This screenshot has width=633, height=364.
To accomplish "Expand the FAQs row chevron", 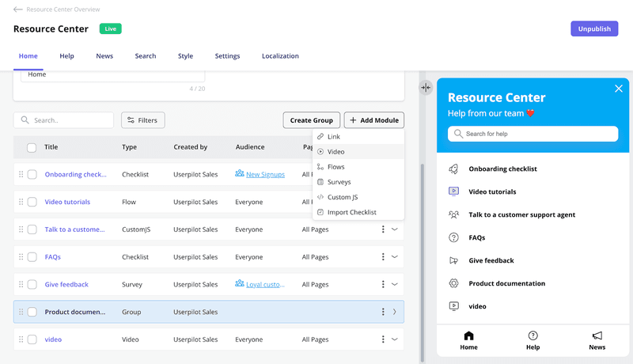I will pyautogui.click(x=394, y=257).
